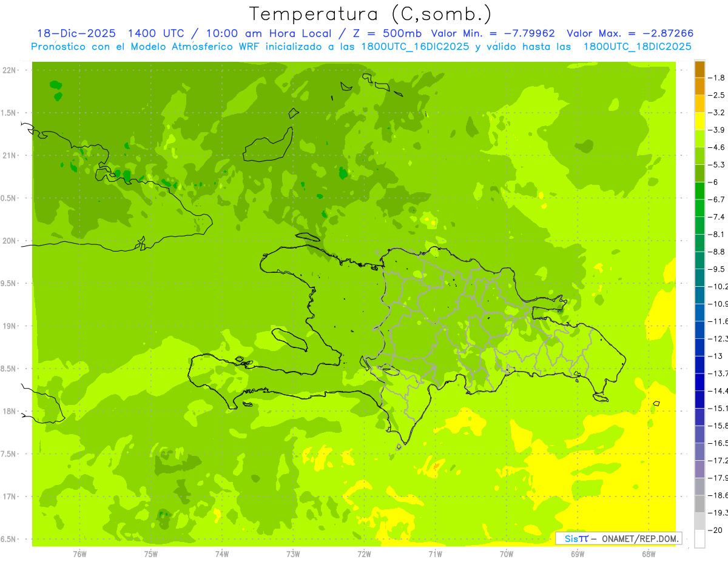Click the "21N" latitude axis label
Image resolution: width=728 pixels, height=562 pixels.
[x=10, y=155]
